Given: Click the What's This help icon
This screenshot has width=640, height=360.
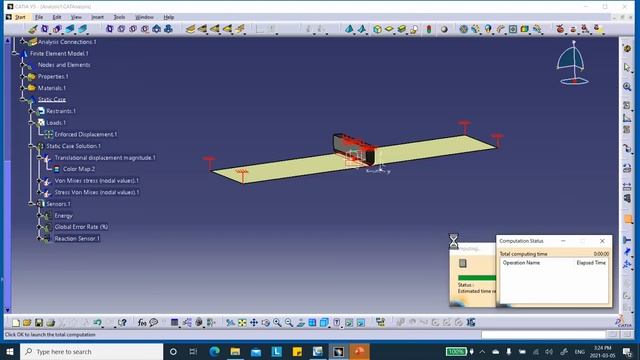Looking at the screenshot, I should pos(122,323).
